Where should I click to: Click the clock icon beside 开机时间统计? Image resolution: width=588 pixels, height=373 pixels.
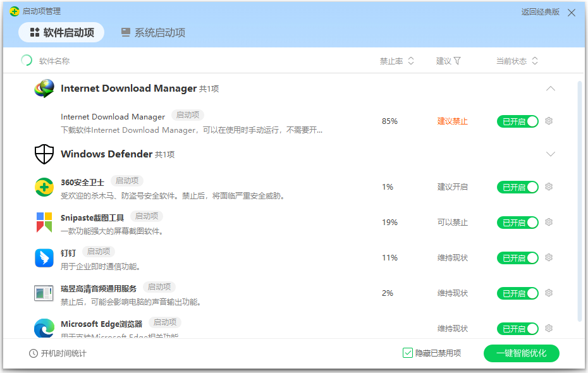[x=33, y=353]
